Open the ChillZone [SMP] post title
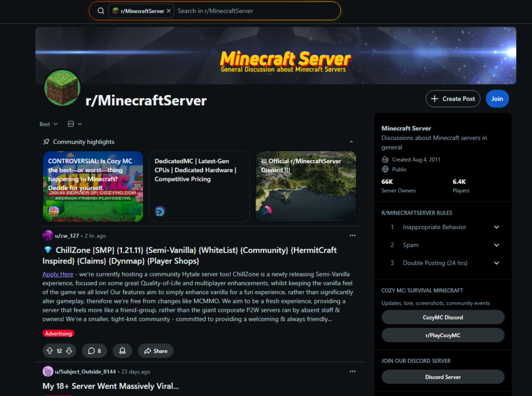Viewport: 532px width, 396px height. 189,256
